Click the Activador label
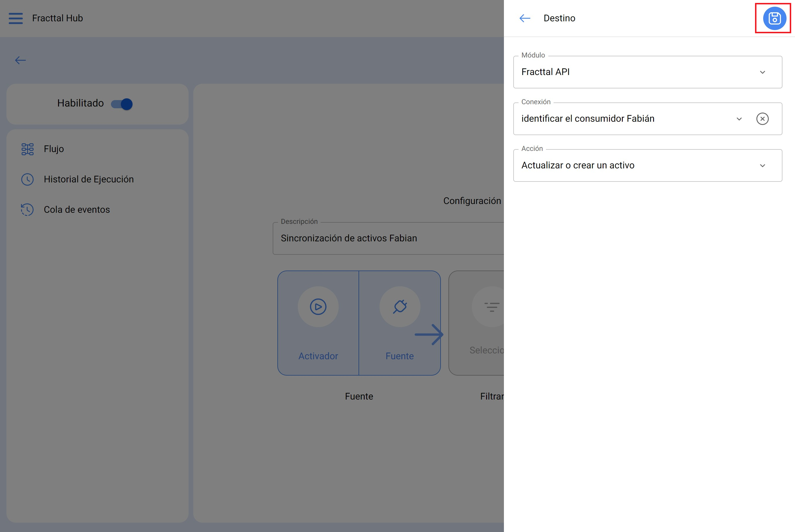 318,356
